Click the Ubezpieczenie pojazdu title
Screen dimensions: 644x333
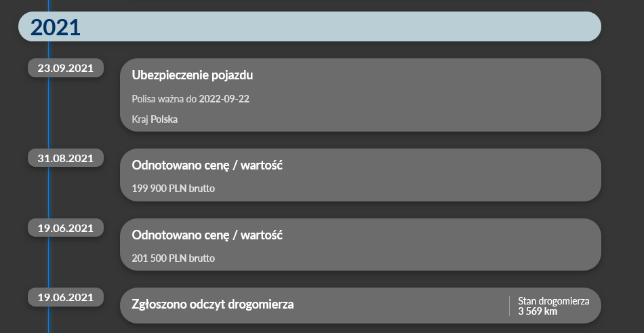[193, 75]
